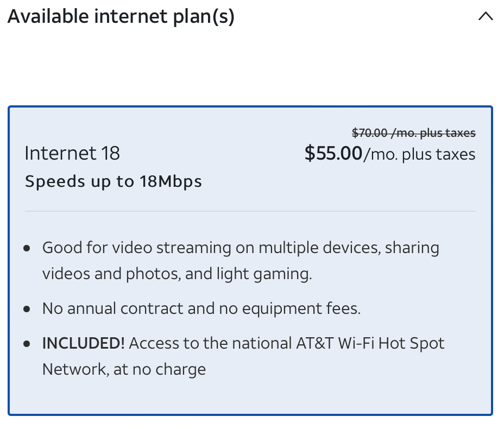
Task: Click the first bullet point dot
Action: 27,249
